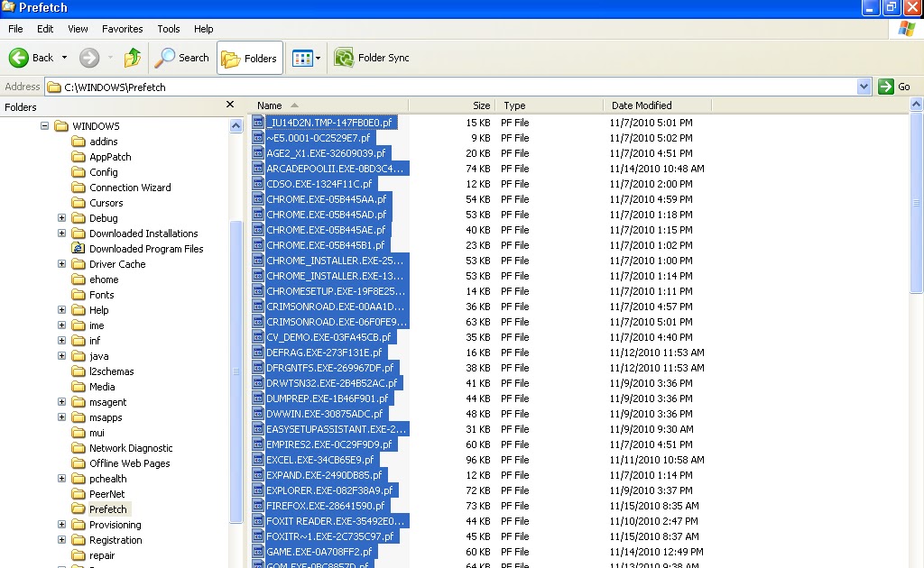Open the Back button history dropdown arrow
Image resolution: width=924 pixels, height=568 pixels.
64,58
